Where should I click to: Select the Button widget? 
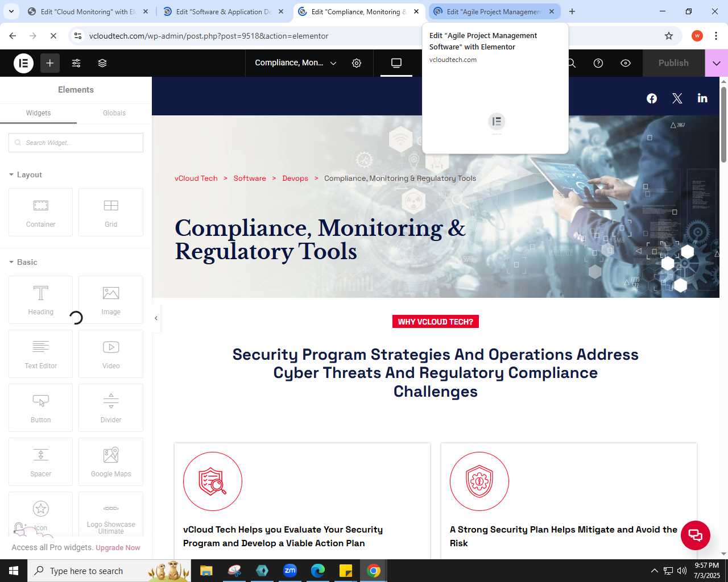tap(40, 408)
